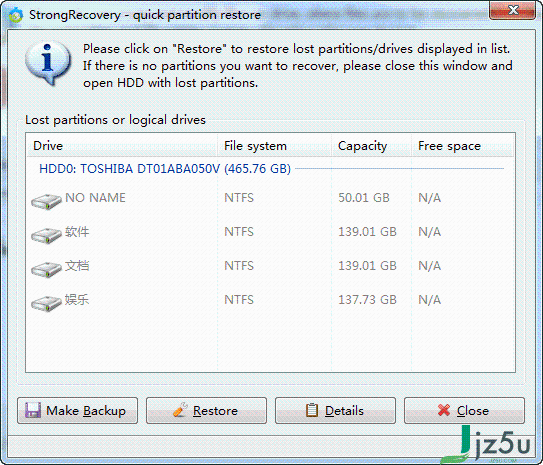The image size is (543, 465).
Task: Click the Restore button label
Action: (x=215, y=411)
